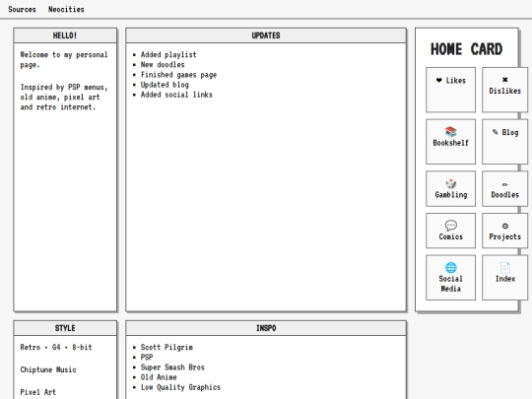Click the gear icon on the Projects card
This screenshot has height=399, width=532.
[x=504, y=226]
